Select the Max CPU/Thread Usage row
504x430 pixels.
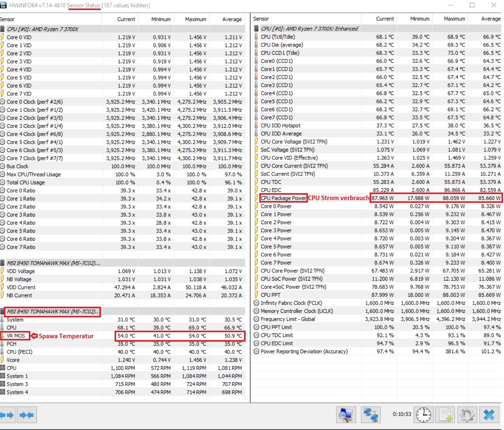(123, 174)
